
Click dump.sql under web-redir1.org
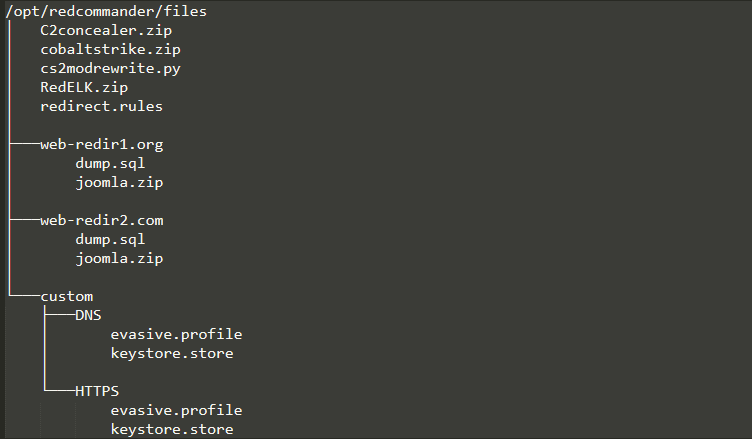[x=110, y=163]
